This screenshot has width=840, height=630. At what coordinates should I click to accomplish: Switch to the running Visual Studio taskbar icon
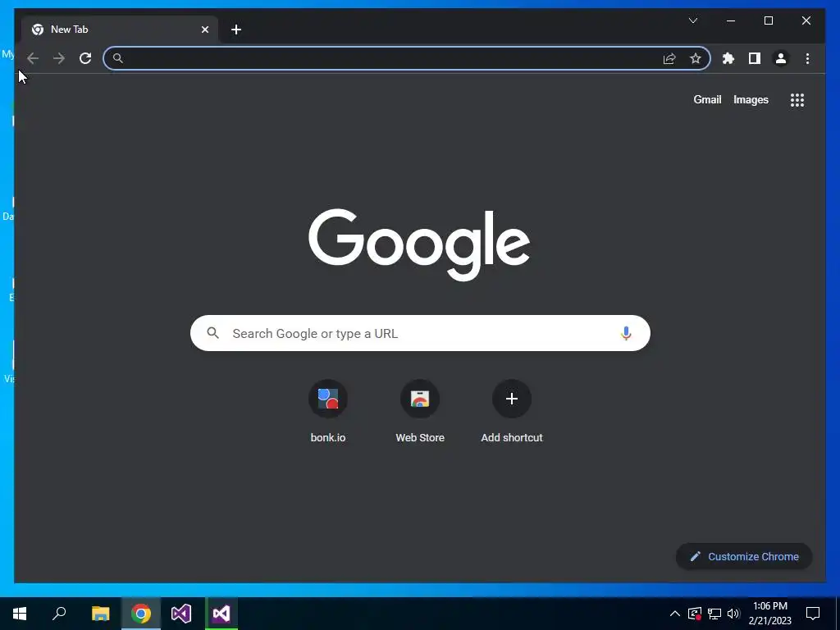[x=221, y=614]
